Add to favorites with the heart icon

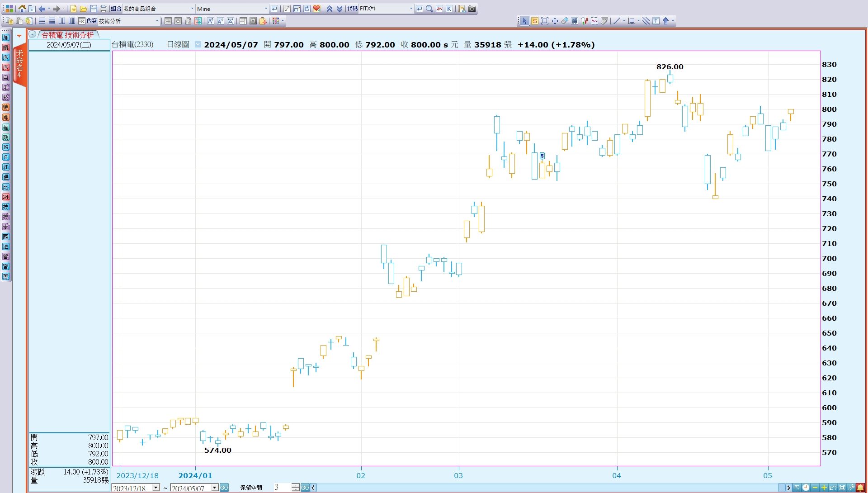(317, 9)
